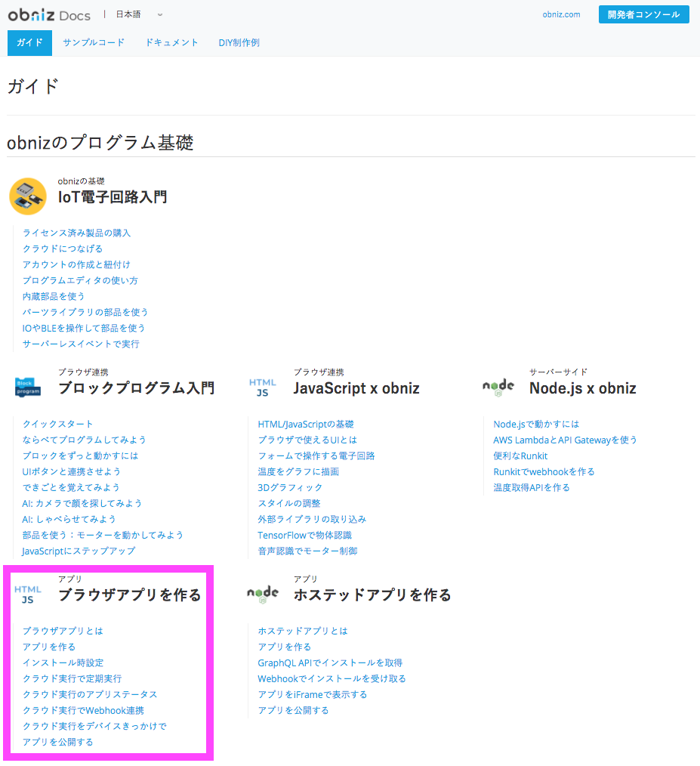Viewport: 700px width, 766px height.
Task: Click the obniz Docs logo
Action: [49, 15]
